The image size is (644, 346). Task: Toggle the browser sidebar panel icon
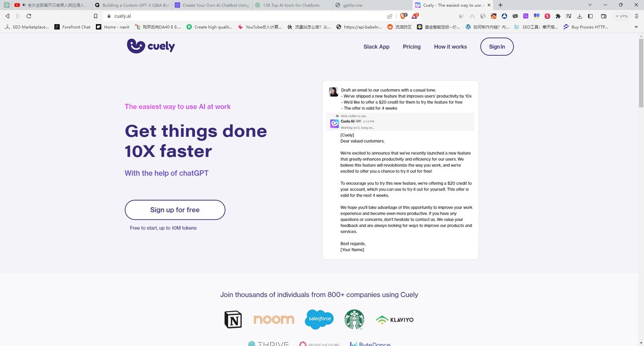click(x=590, y=16)
